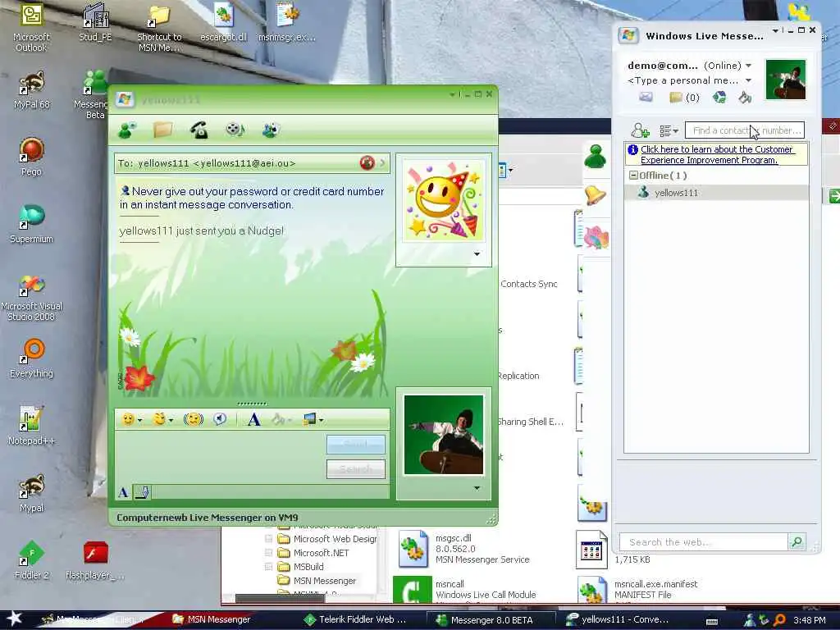Viewport: 840px width, 630px height.
Task: Open the MyPal 68 desktop shortcut
Action: [x=32, y=90]
